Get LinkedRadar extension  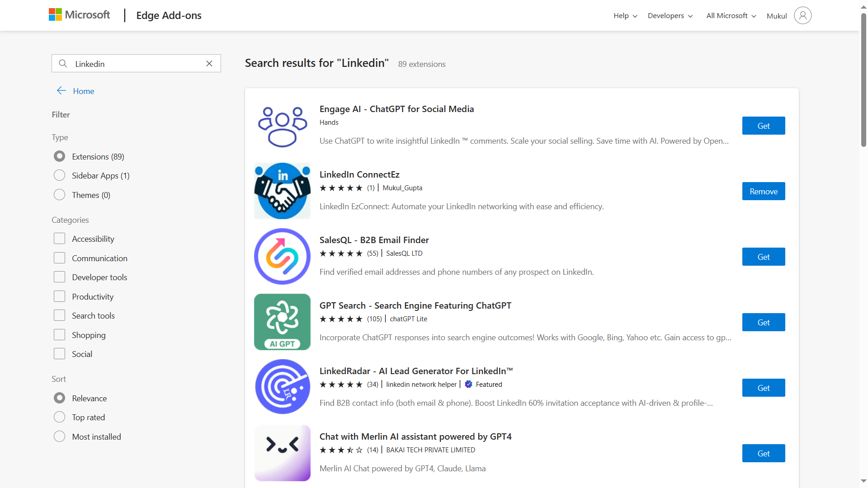tap(764, 388)
